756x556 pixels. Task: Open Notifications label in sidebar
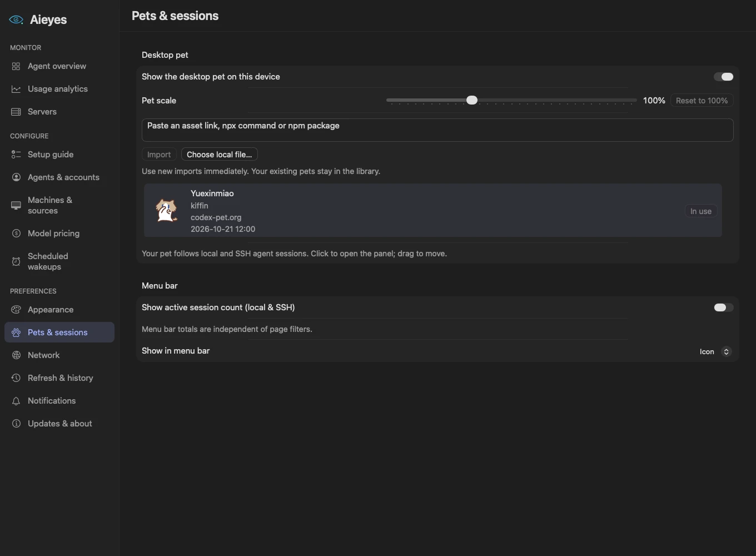point(52,401)
